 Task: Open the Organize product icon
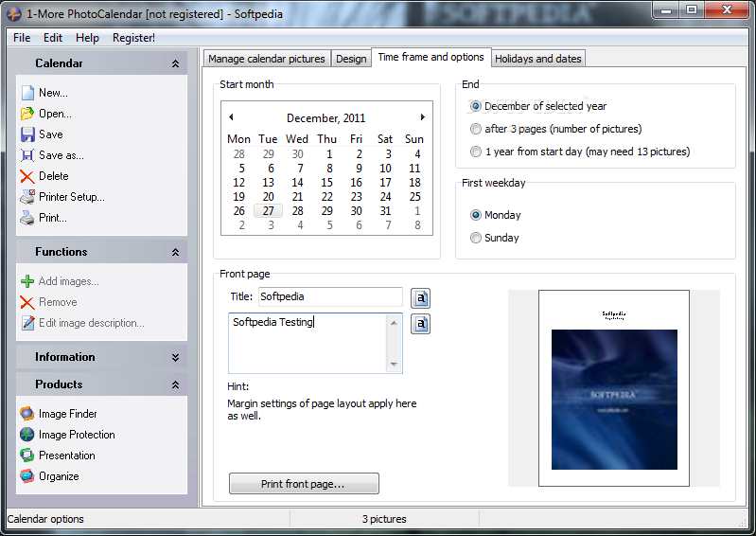click(27, 476)
